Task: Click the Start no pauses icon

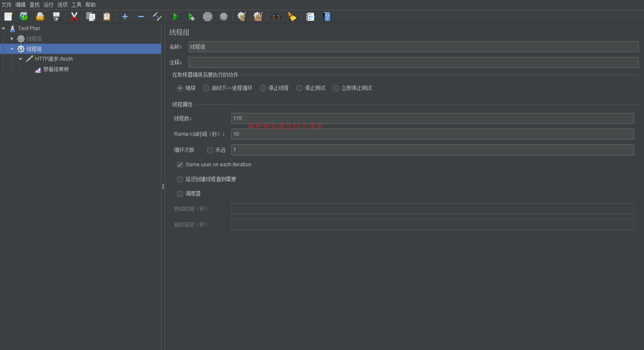Action: coord(191,17)
